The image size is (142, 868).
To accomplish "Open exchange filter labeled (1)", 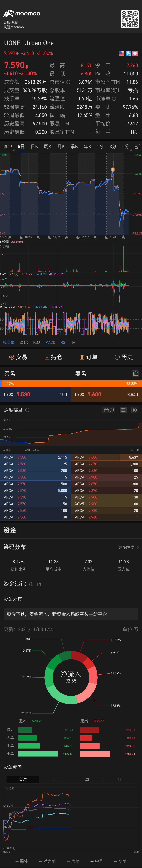I will click(109, 410).
